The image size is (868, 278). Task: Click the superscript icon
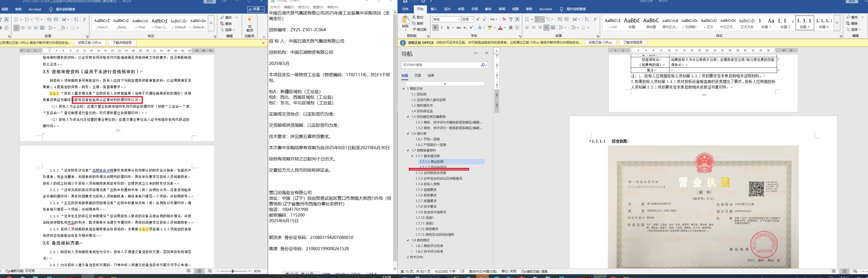pos(471,28)
